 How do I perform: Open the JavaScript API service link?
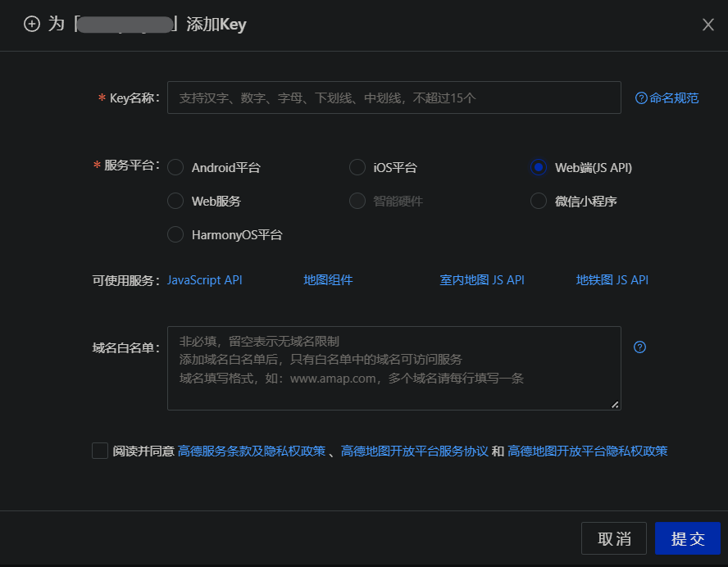(x=204, y=279)
